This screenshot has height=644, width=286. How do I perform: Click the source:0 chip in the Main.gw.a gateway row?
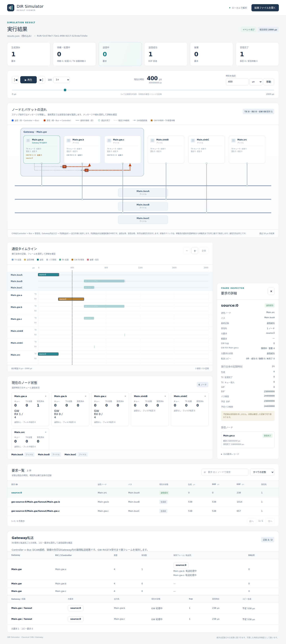pyautogui.click(x=181, y=565)
